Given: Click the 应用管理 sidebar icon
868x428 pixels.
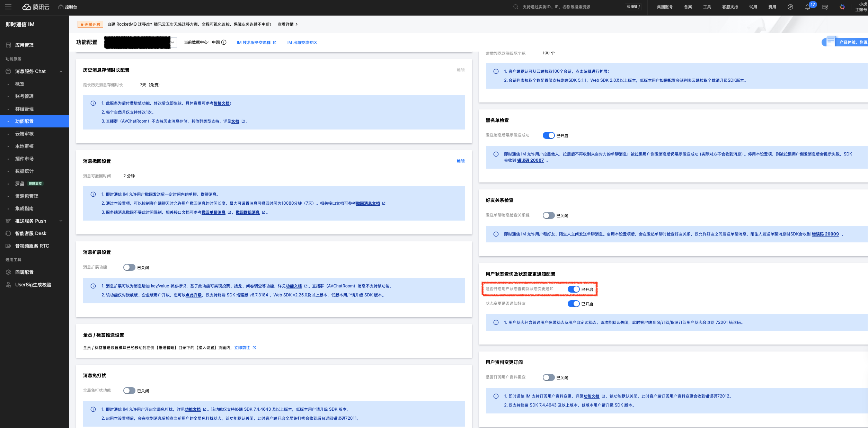Looking at the screenshot, I should pyautogui.click(x=8, y=45).
